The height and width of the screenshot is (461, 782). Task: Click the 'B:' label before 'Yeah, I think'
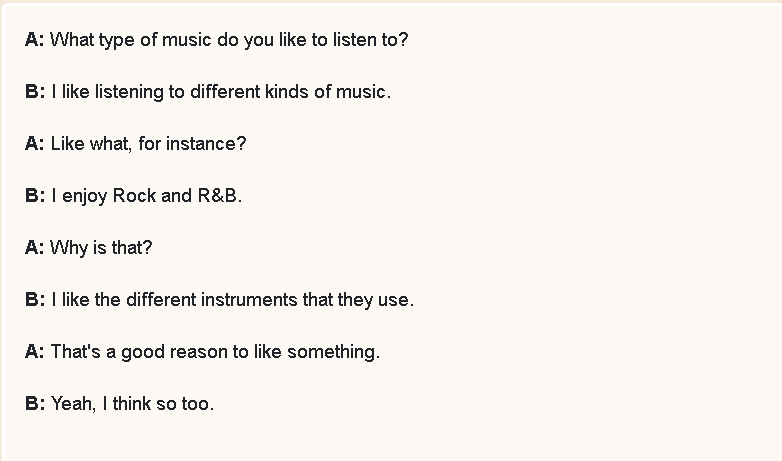pyautogui.click(x=35, y=403)
